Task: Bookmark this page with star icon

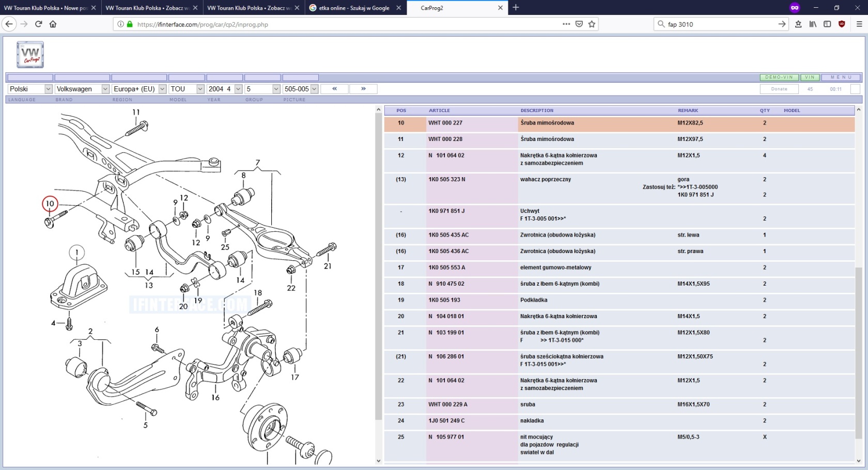Action: coord(592,24)
